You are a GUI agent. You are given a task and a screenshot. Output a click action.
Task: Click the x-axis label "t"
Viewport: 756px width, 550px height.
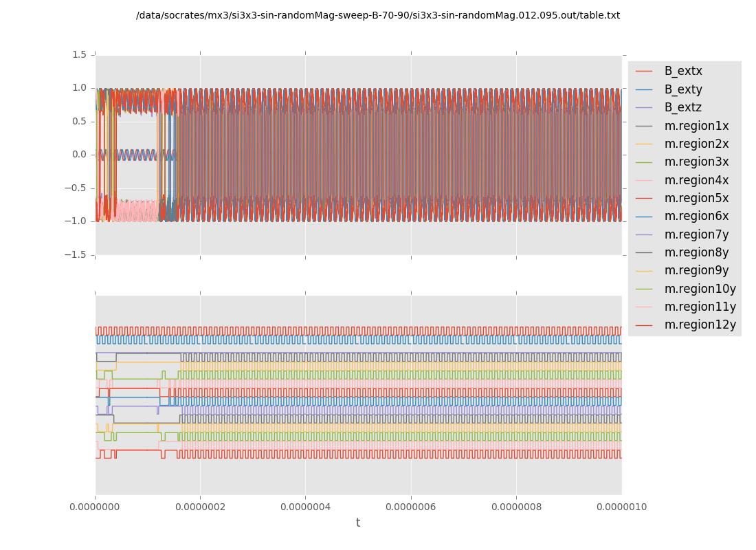pyautogui.click(x=358, y=522)
